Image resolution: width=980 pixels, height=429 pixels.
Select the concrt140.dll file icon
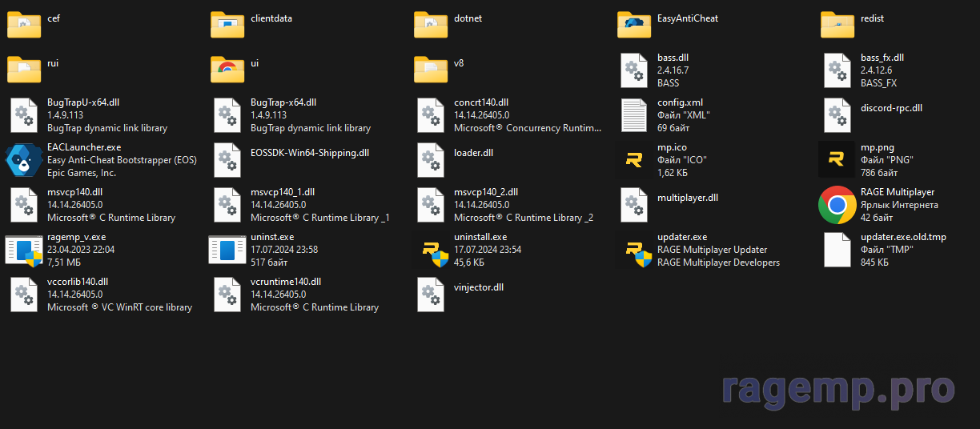(431, 115)
